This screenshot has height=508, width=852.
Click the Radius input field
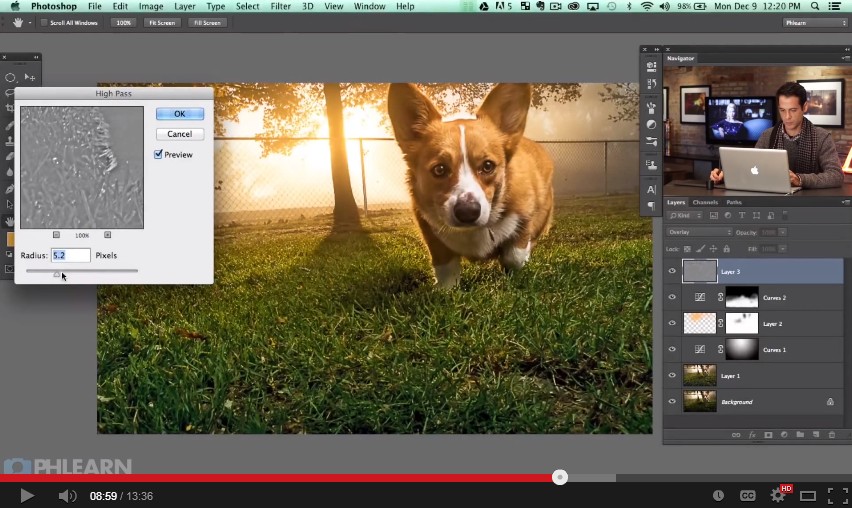coord(71,255)
